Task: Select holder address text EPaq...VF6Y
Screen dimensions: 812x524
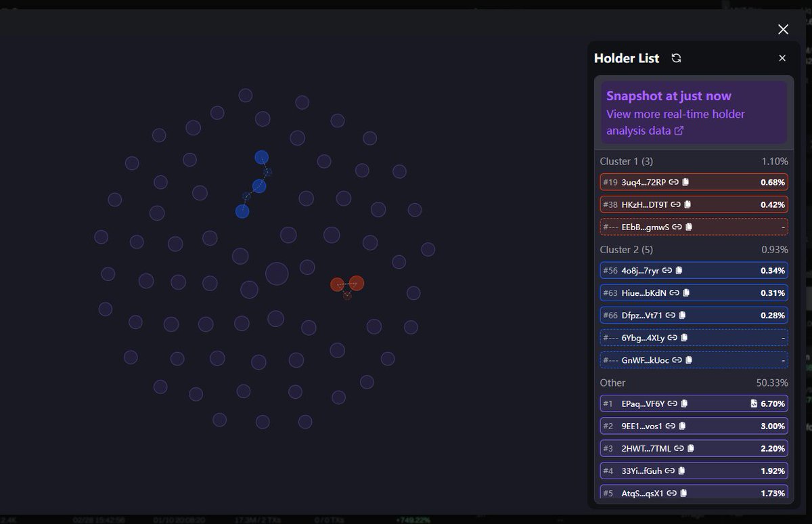Action: tap(643, 403)
